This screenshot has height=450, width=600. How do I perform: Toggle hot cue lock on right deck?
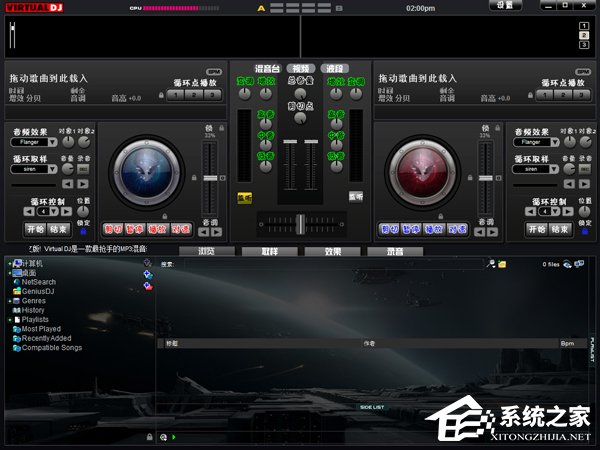(530, 95)
